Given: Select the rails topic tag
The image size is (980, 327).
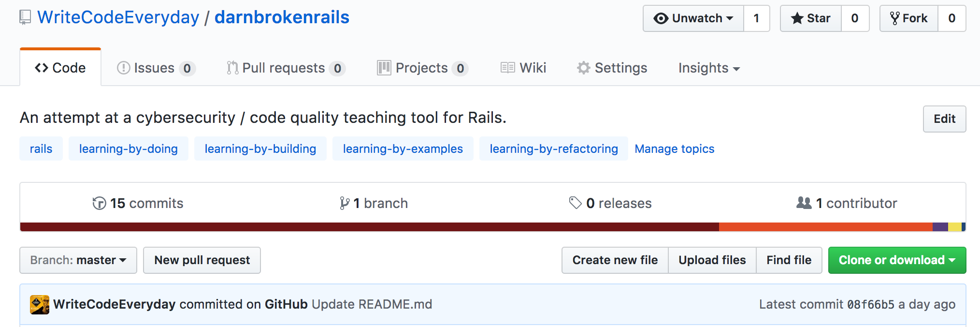Looking at the screenshot, I should tap(41, 149).
